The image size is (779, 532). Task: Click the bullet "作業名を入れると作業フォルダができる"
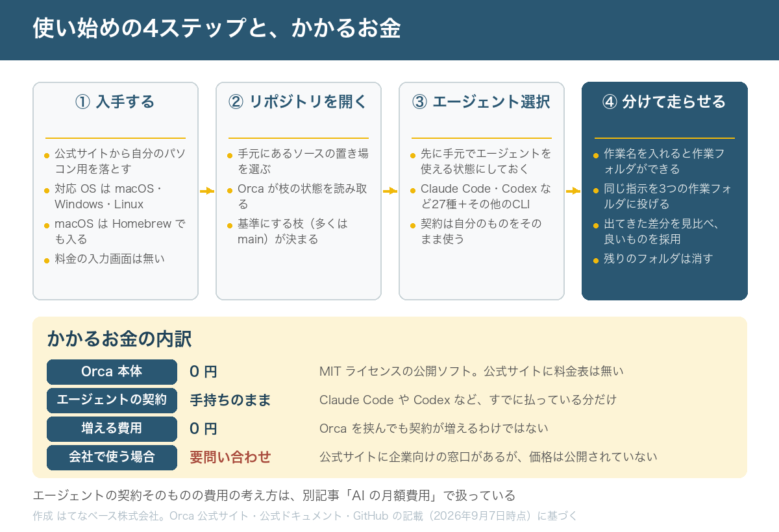click(x=665, y=161)
